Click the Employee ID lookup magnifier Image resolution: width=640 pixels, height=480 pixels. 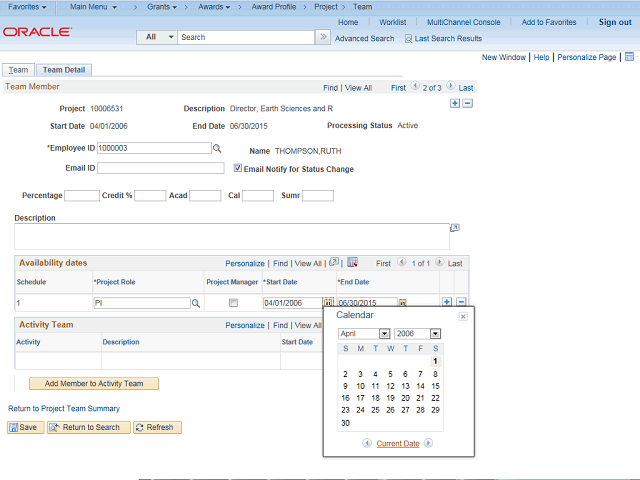click(217, 148)
